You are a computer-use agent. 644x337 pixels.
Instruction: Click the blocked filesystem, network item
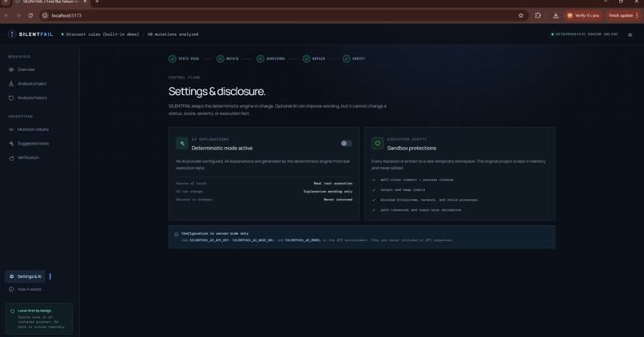pos(429,200)
